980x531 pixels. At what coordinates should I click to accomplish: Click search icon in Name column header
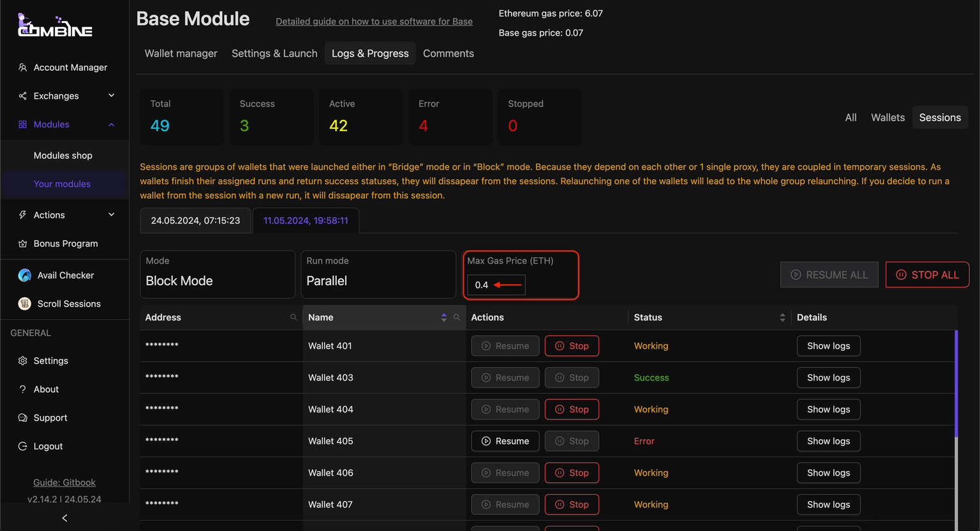tap(457, 317)
